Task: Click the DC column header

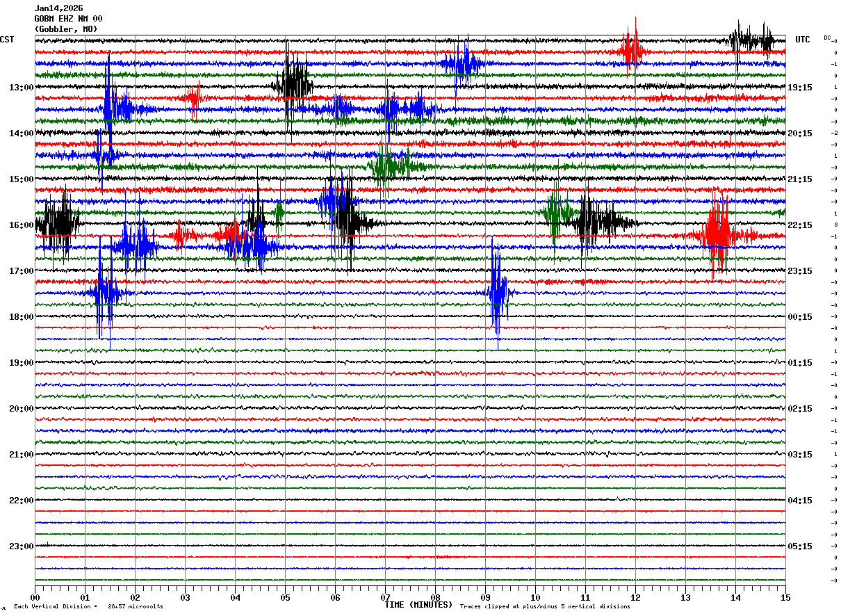Action: (x=827, y=38)
